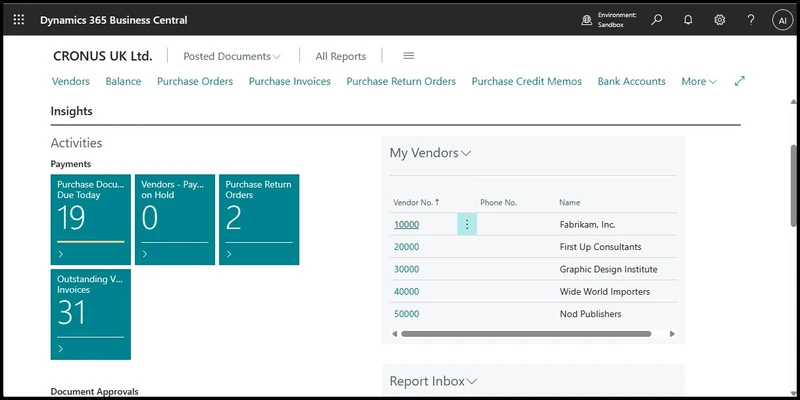The height and width of the screenshot is (400, 800).
Task: Go to Purchase Orders
Action: pos(195,81)
